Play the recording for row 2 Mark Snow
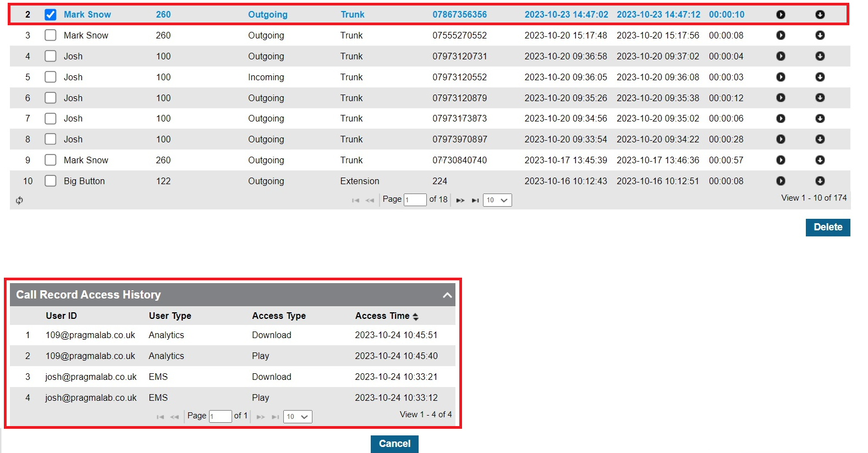Image resolution: width=868 pixels, height=453 pixels. click(x=781, y=15)
